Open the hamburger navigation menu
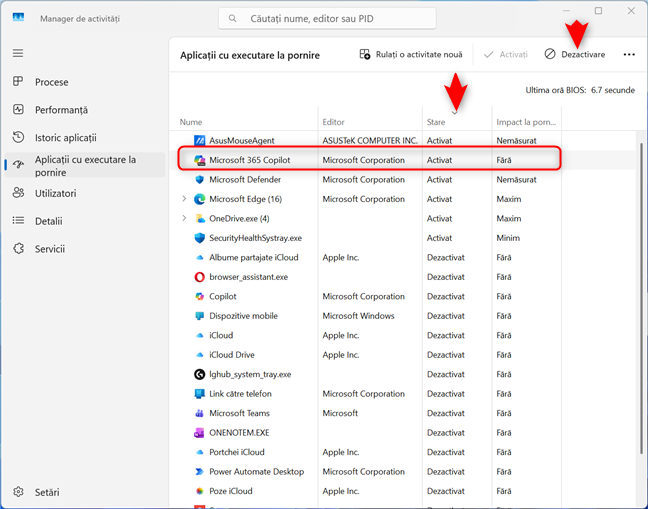Viewport: 648px width, 509px height. click(x=18, y=53)
